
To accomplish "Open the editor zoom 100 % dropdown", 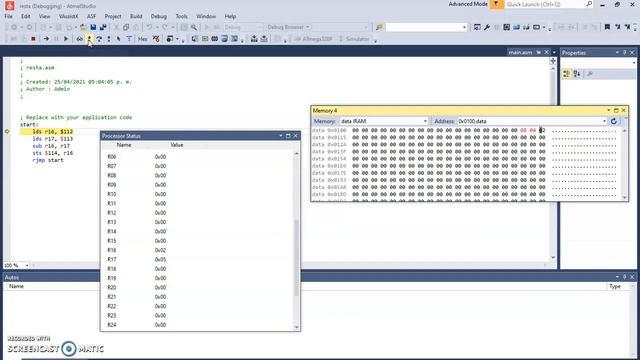I will coord(27,265).
